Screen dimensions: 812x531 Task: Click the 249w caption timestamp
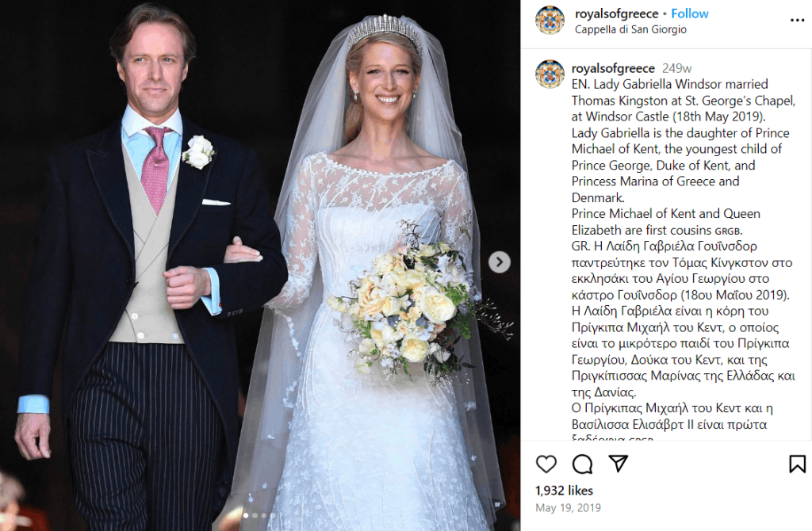(677, 68)
